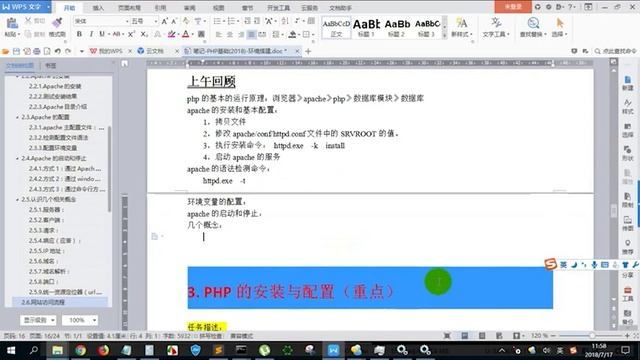Toggle bold formatting

click(79, 34)
